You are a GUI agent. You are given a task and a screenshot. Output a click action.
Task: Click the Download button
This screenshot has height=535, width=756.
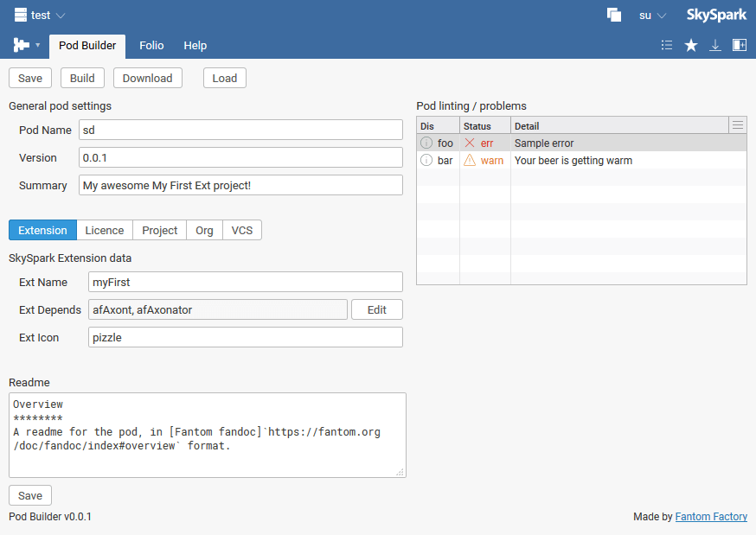(148, 78)
